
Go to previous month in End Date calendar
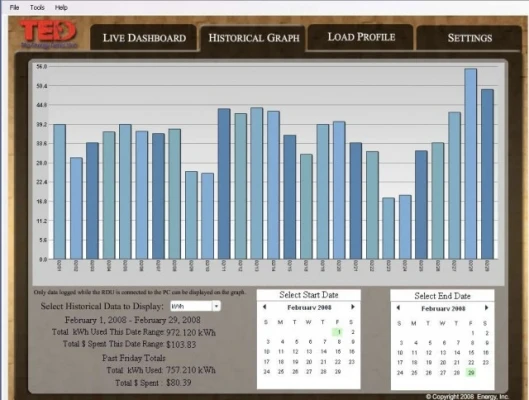[x=398, y=308]
